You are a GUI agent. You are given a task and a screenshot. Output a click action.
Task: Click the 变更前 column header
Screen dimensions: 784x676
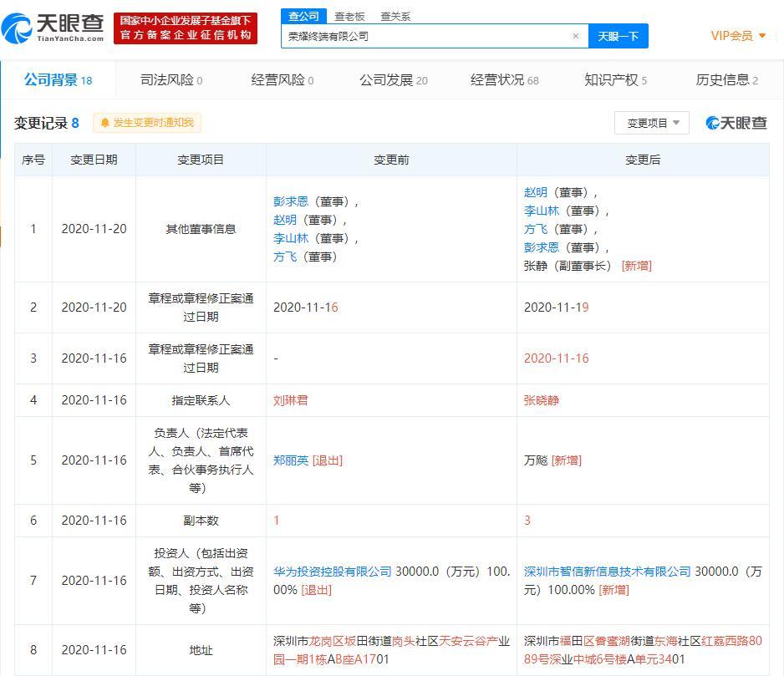(x=391, y=160)
